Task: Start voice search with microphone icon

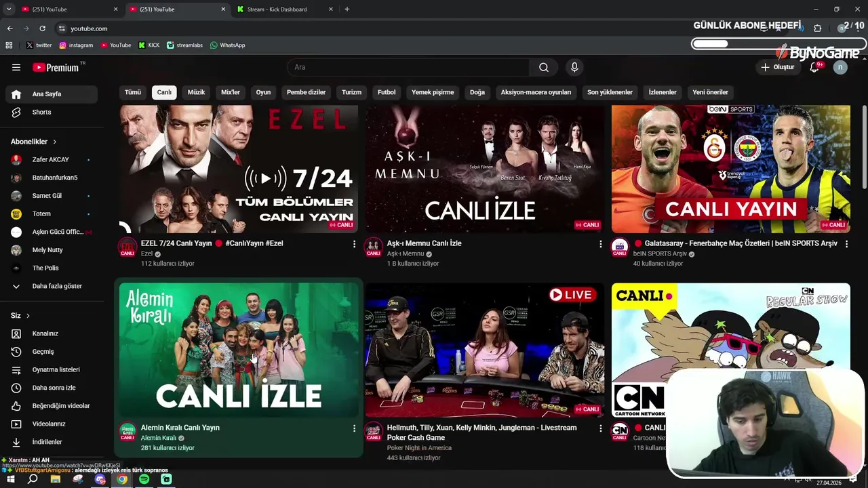Action: coord(574,67)
